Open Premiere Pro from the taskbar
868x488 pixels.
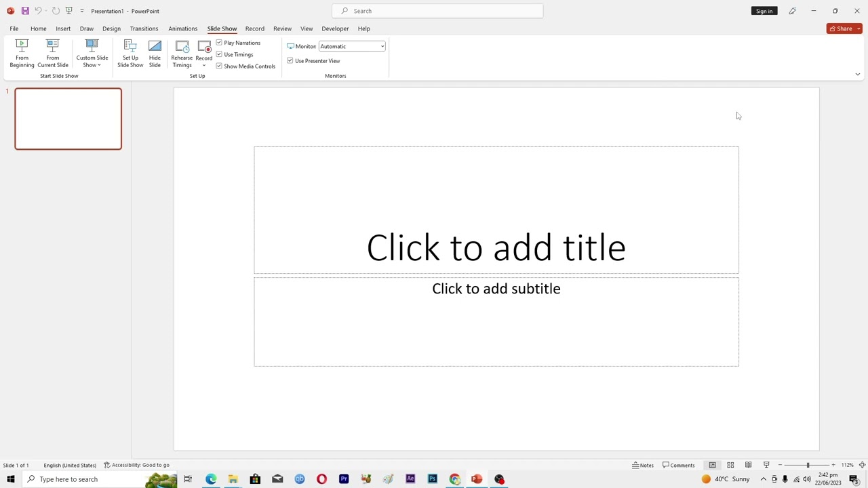tap(344, 479)
